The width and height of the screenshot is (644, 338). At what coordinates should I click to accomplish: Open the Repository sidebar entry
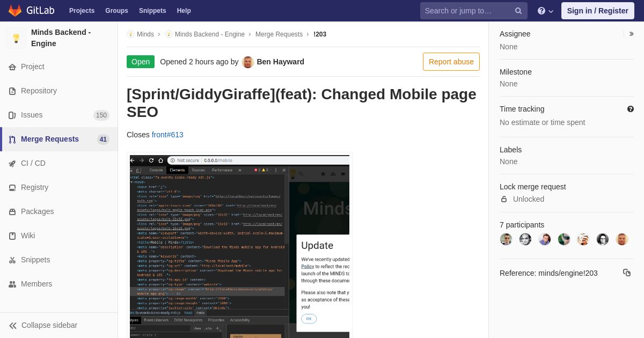tap(59, 91)
